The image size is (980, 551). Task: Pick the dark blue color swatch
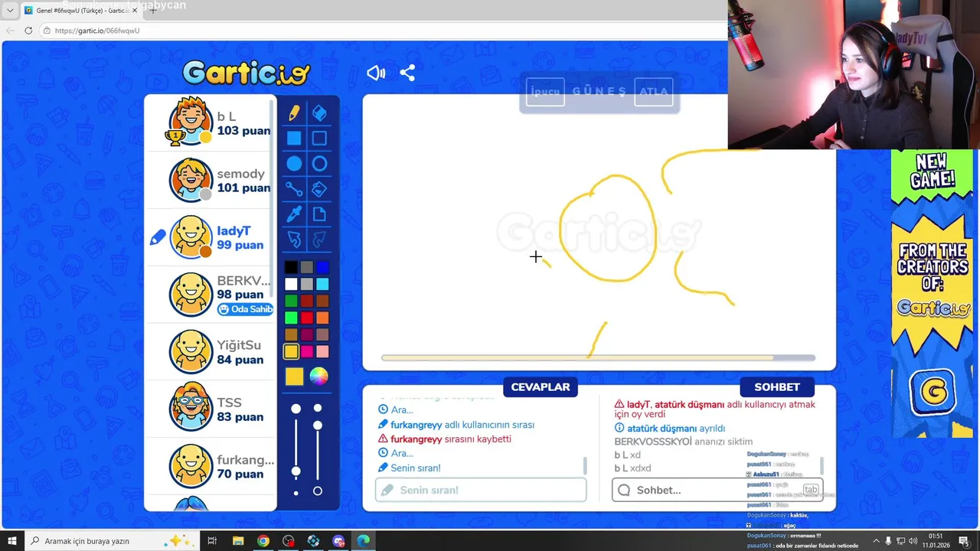(x=322, y=267)
